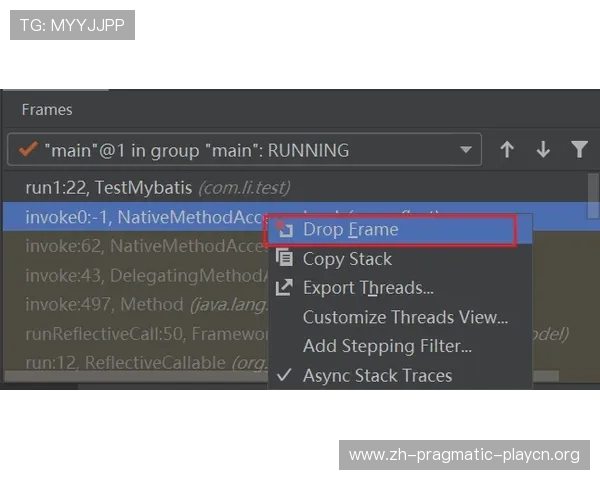Click the Export Threads icon
This screenshot has width=600, height=480.
pos(284,287)
